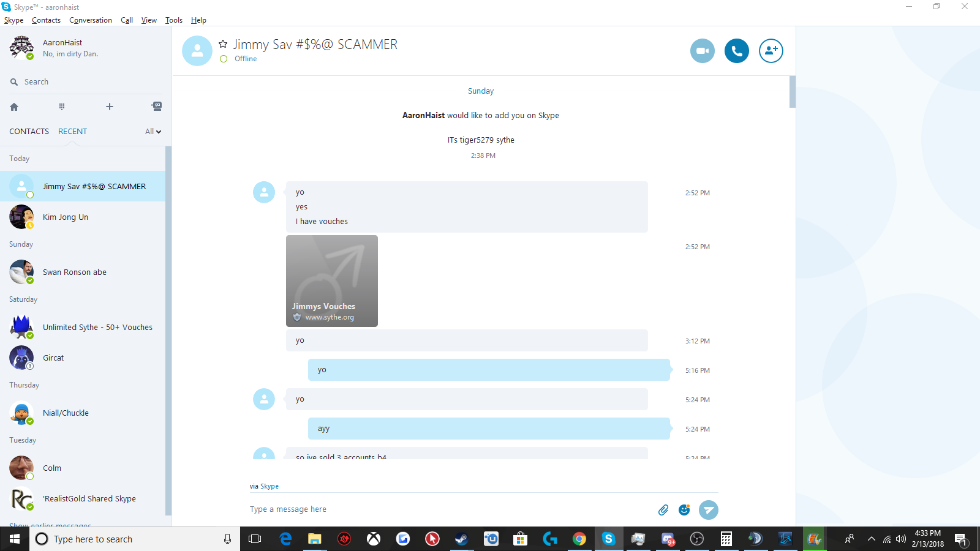Image resolution: width=980 pixels, height=551 pixels.
Task: Click the 'ayy' sent message bubble
Action: (489, 429)
